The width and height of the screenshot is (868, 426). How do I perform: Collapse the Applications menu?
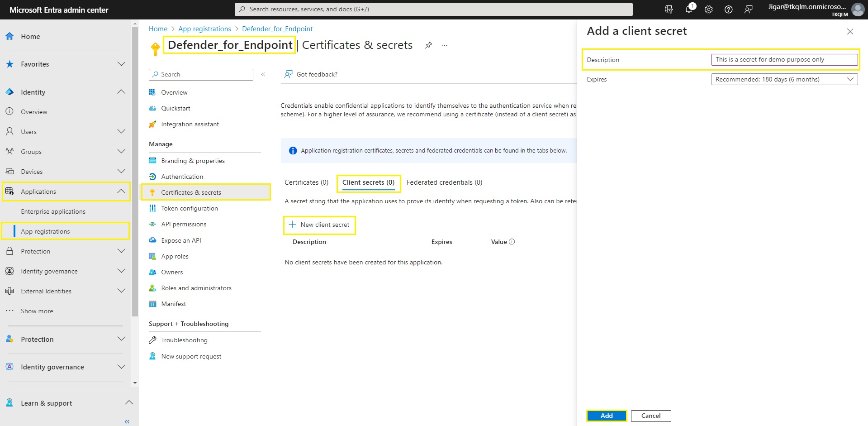tap(121, 191)
